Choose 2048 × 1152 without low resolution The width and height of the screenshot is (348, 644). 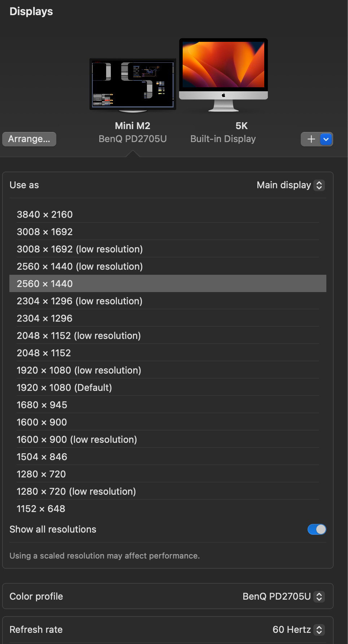(168, 353)
